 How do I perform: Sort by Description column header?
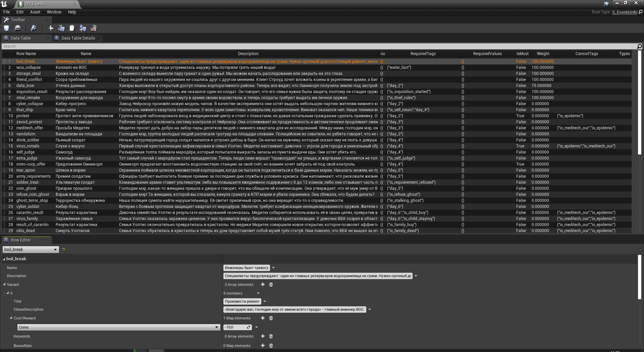(248, 54)
